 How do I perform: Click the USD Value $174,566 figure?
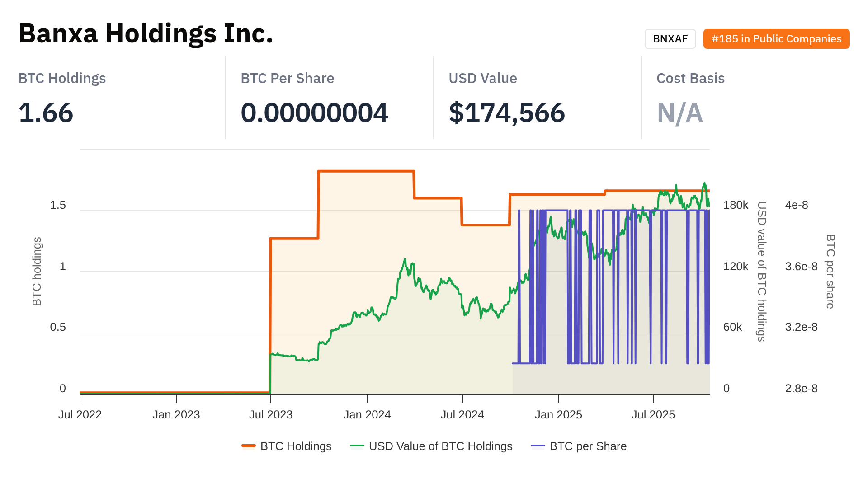coord(507,113)
